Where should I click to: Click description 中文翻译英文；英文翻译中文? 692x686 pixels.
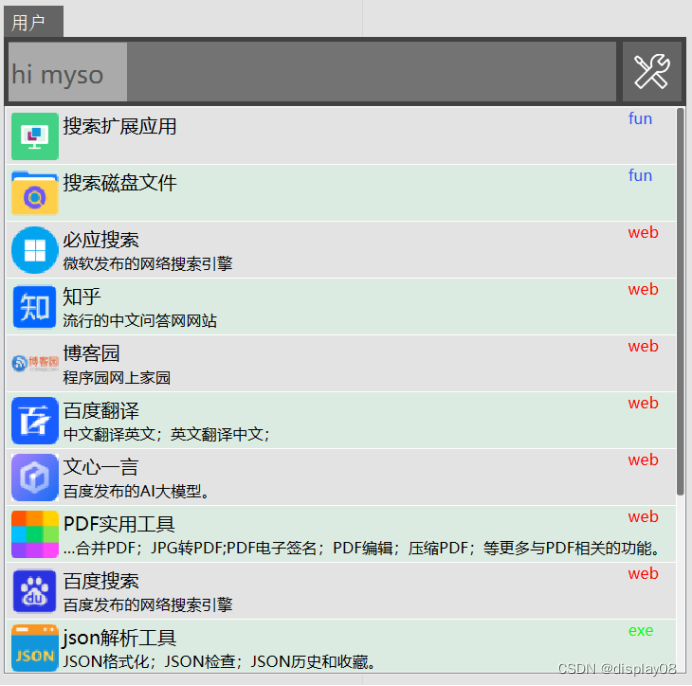[166, 435]
